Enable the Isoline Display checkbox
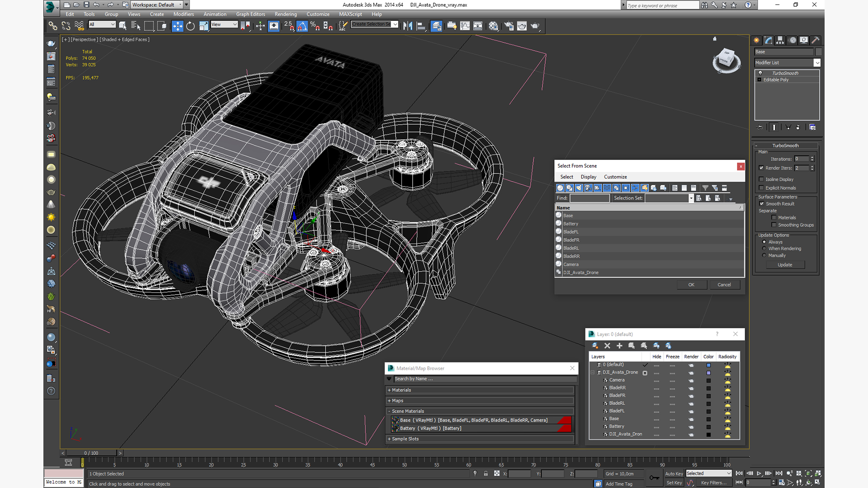This screenshot has width=868, height=488. point(761,179)
